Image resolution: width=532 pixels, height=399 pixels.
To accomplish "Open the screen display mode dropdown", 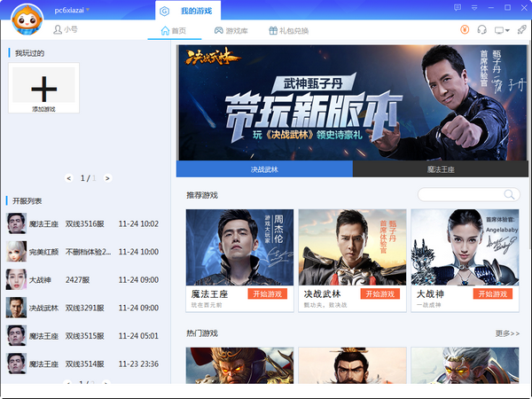I will tap(502, 30).
